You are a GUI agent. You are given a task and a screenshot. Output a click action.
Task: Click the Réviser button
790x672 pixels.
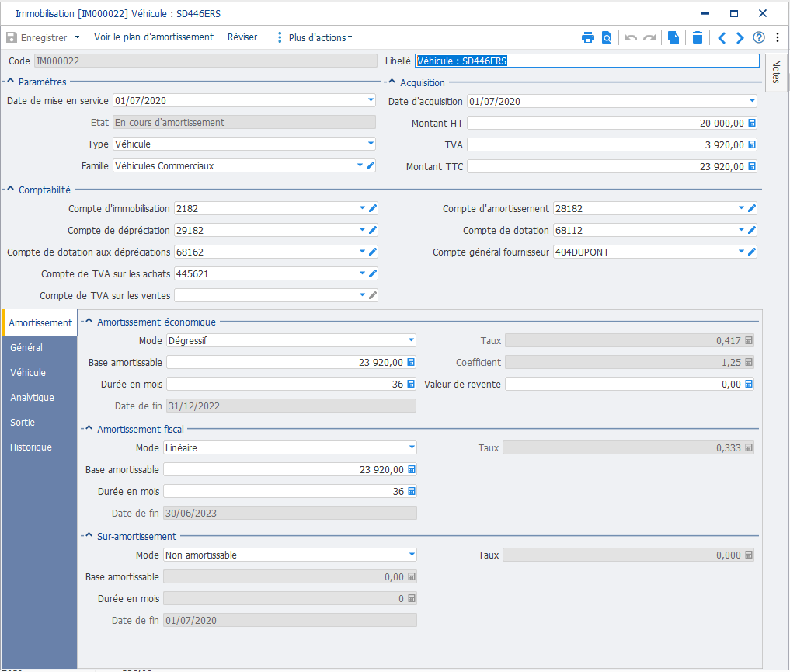click(242, 37)
